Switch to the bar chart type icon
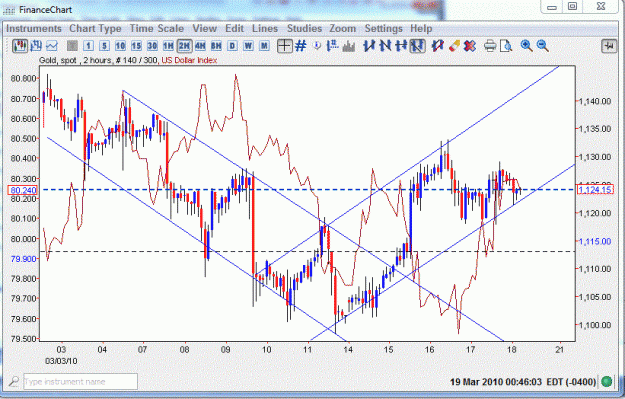The width and height of the screenshot is (625, 399). (36, 46)
